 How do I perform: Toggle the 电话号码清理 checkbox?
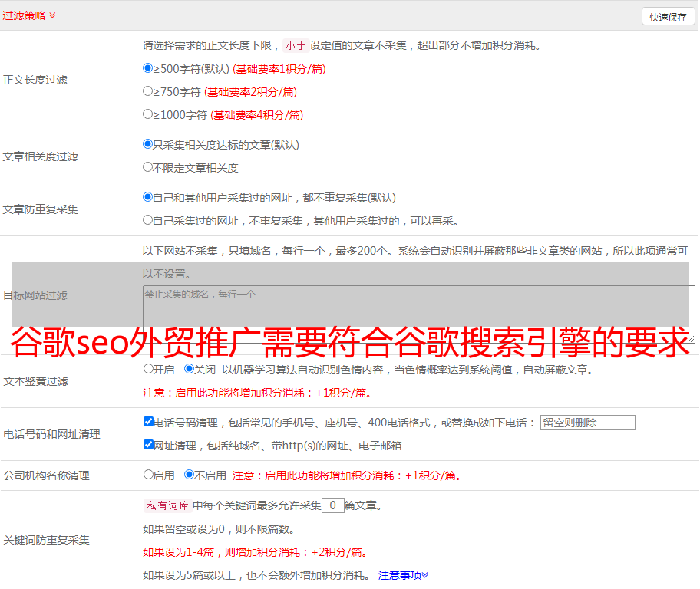(149, 422)
